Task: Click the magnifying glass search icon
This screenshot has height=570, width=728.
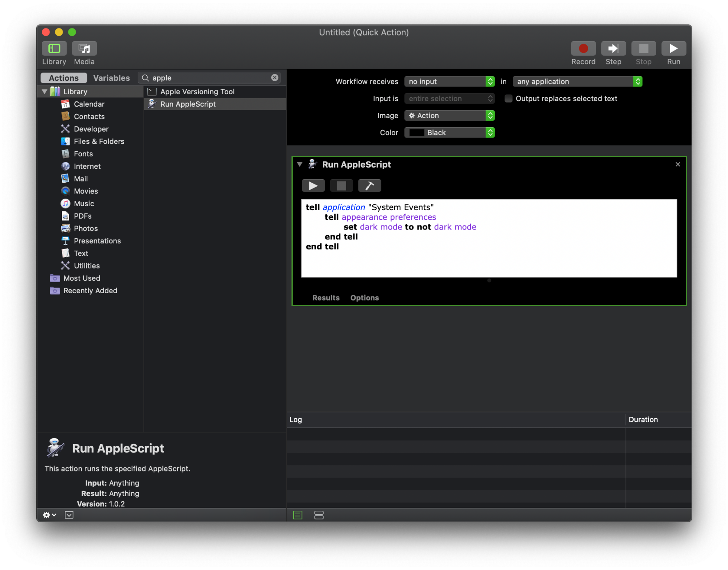Action: (x=145, y=78)
